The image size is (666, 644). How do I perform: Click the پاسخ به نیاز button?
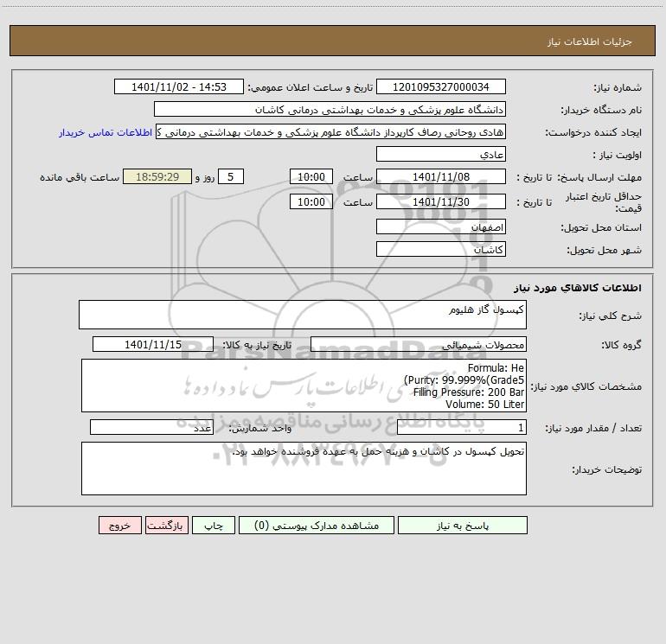click(462, 526)
